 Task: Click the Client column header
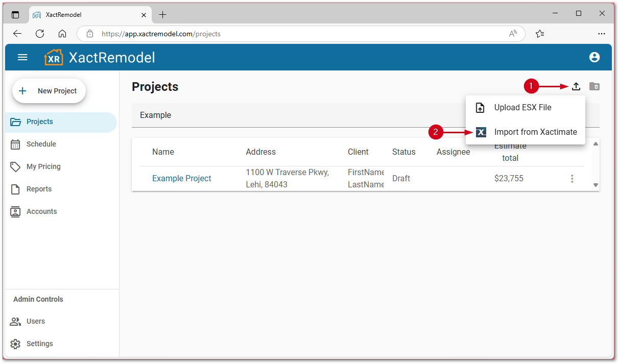pyautogui.click(x=358, y=152)
